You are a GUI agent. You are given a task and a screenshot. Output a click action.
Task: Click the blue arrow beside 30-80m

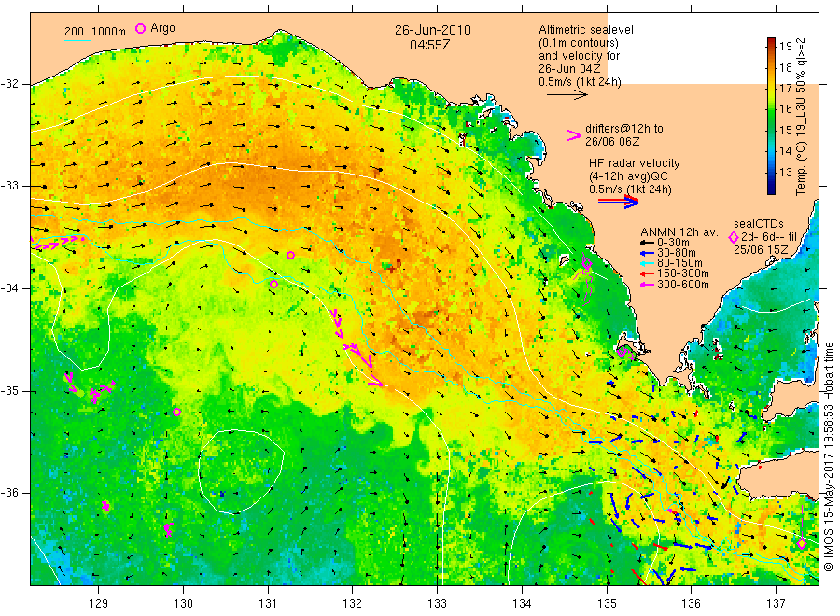coord(647,253)
